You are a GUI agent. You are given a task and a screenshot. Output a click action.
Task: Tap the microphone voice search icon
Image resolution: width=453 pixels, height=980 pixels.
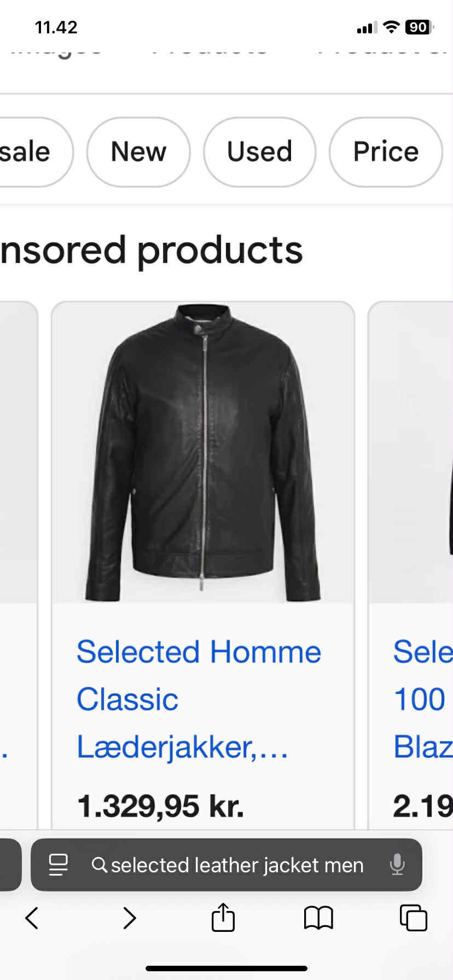[397, 865]
